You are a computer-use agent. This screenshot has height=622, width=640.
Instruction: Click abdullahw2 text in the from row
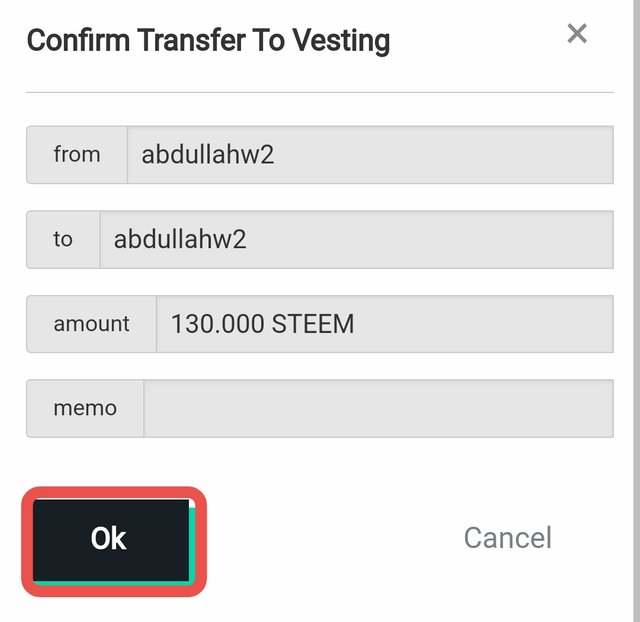coord(208,155)
